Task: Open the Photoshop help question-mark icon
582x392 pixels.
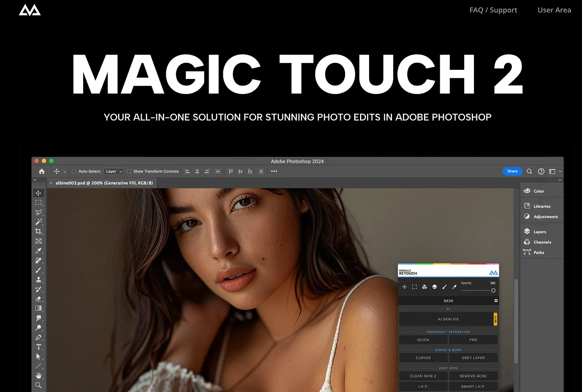Action: [541, 171]
